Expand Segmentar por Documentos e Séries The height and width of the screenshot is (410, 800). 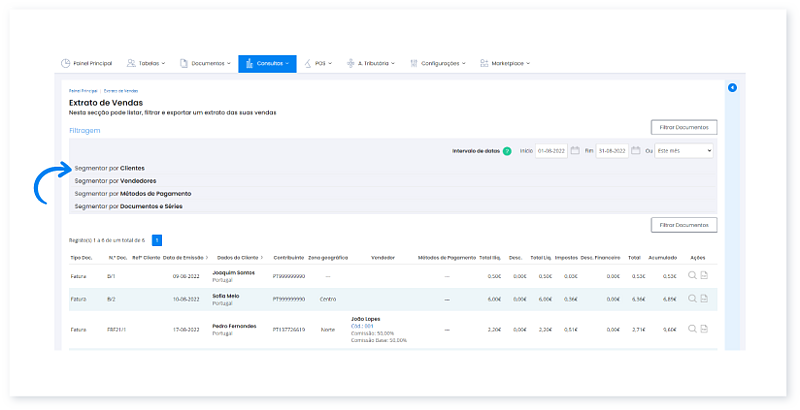128,206
